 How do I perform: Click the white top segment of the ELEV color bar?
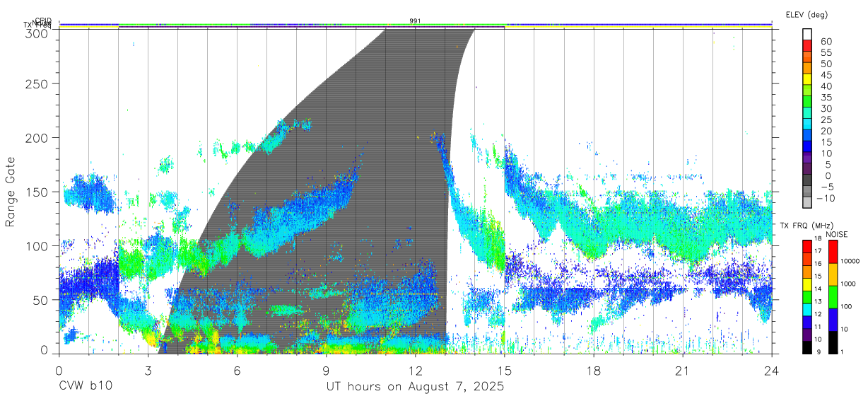(x=808, y=35)
